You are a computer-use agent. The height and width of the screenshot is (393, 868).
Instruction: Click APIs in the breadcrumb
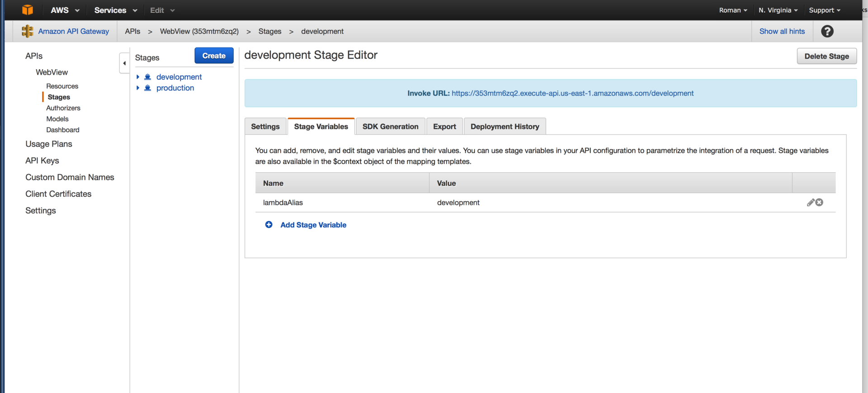pos(132,31)
